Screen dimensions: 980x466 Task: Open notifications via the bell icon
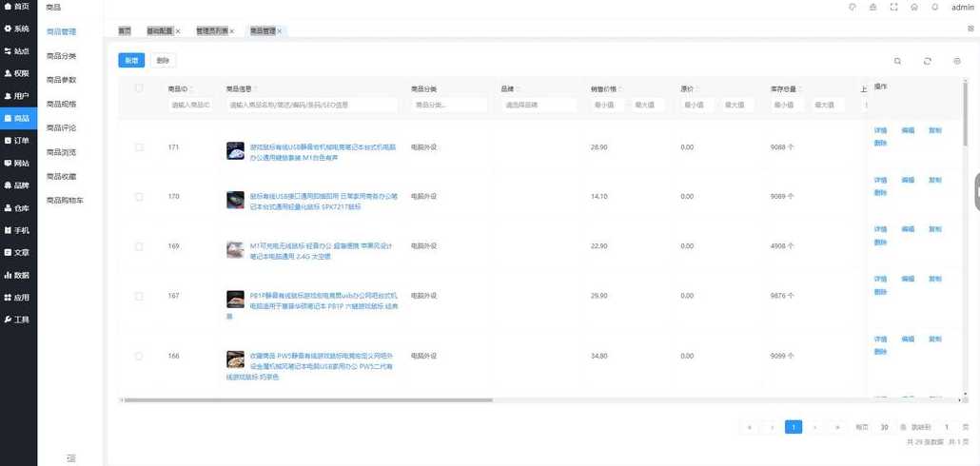(935, 7)
